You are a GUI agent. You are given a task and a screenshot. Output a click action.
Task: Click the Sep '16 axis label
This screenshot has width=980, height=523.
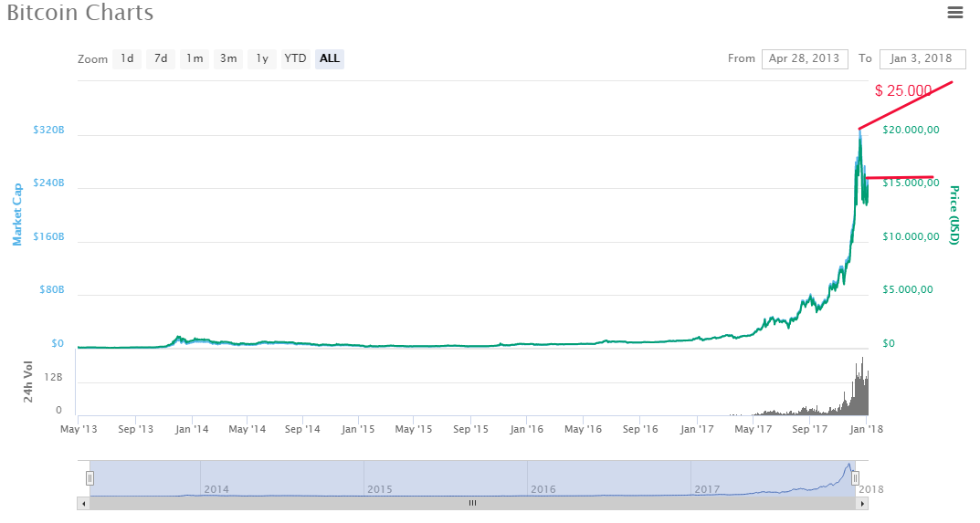[x=640, y=429]
